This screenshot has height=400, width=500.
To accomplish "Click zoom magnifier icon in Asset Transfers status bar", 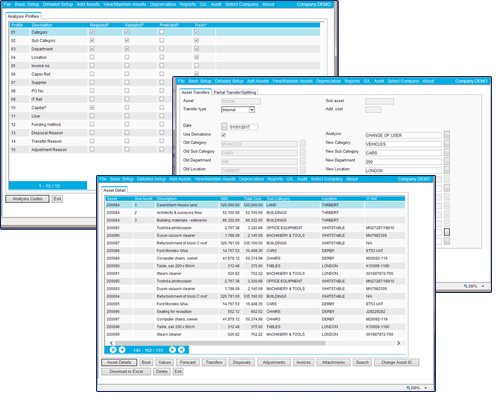I will 466,286.
